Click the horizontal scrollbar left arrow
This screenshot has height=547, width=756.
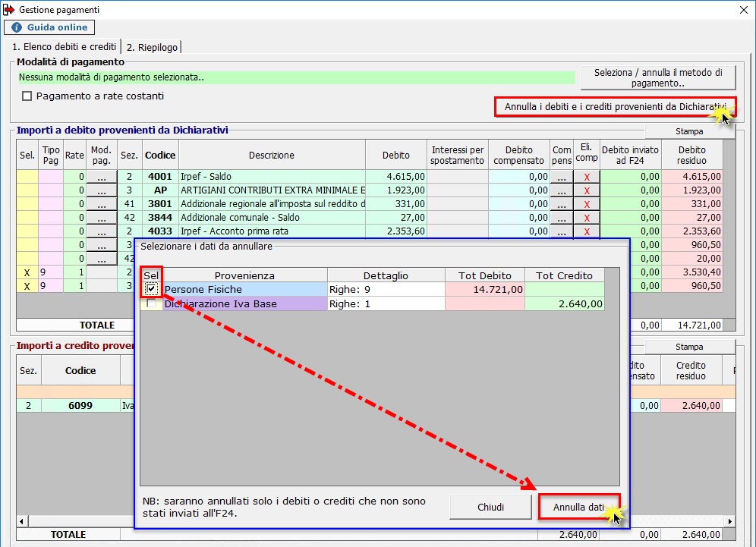click(x=21, y=521)
